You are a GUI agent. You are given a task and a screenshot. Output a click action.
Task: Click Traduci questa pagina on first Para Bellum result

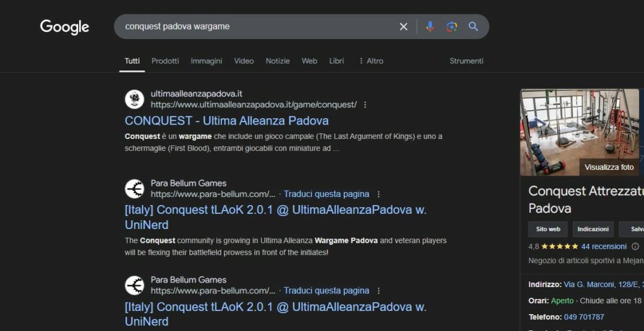326,194
